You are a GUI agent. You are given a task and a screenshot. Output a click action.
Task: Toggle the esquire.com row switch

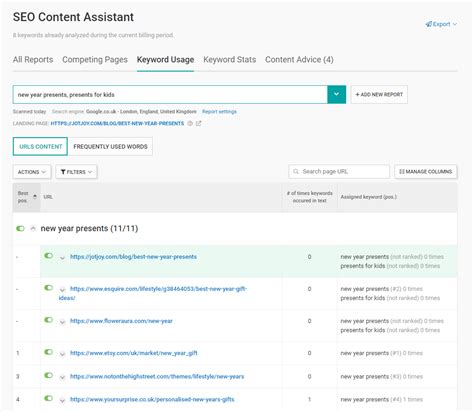(49, 288)
